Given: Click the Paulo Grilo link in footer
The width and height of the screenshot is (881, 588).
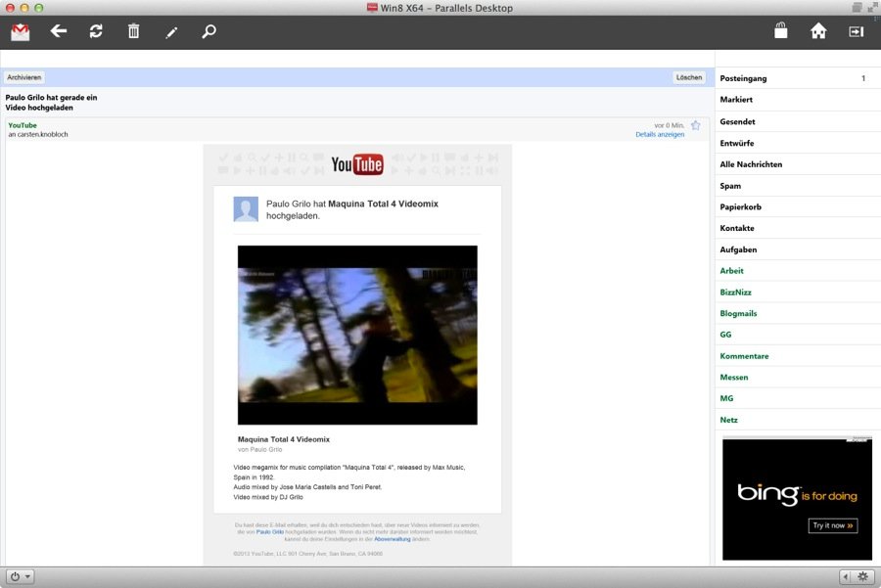Looking at the screenshot, I should (270, 531).
